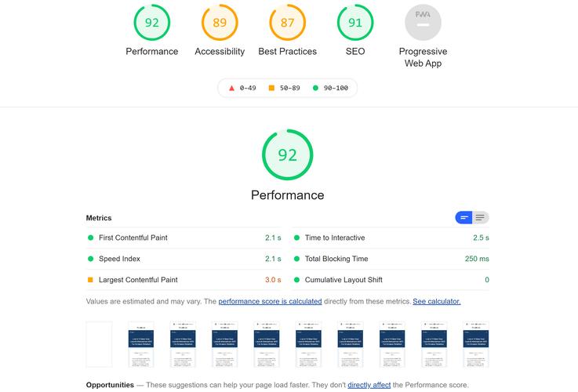Select the last filmstrip thumbnail

click(x=476, y=344)
